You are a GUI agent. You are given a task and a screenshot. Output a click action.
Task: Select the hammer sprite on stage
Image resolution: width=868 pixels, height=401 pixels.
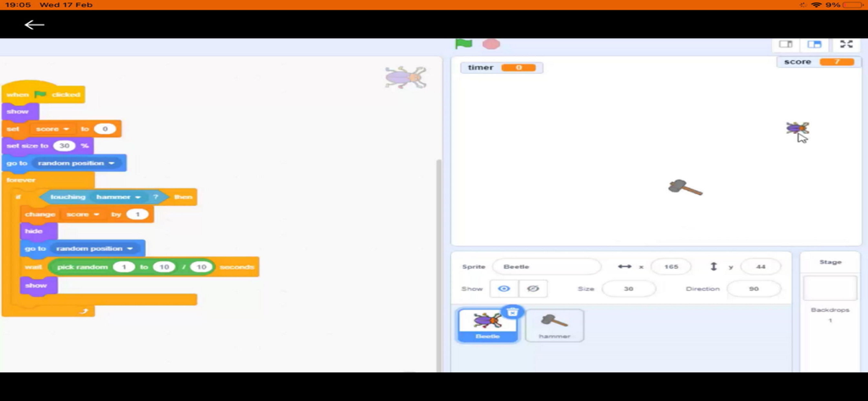pyautogui.click(x=685, y=187)
